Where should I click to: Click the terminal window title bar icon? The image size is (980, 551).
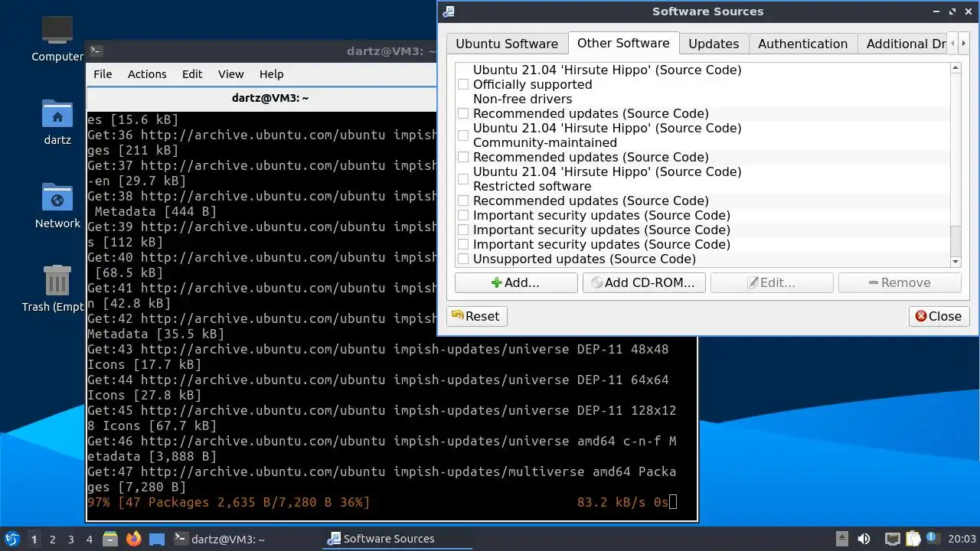96,51
